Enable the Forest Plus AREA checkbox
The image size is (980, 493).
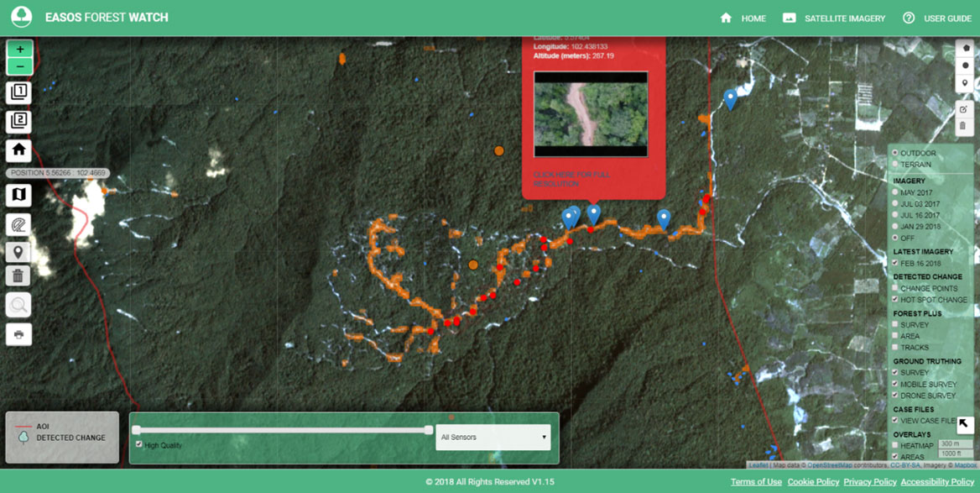(895, 336)
